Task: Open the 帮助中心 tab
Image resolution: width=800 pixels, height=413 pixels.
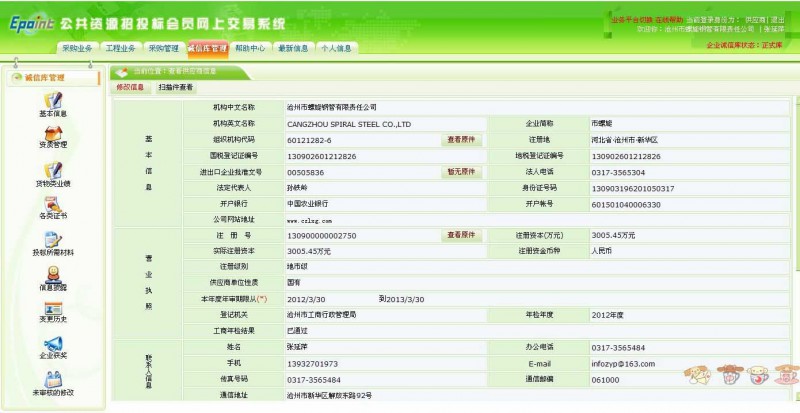Action: click(250, 48)
